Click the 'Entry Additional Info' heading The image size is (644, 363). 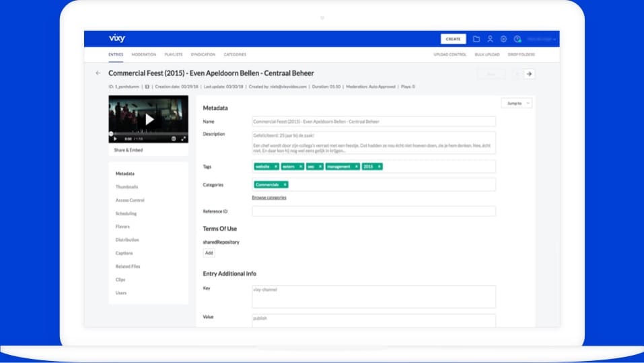coord(229,274)
